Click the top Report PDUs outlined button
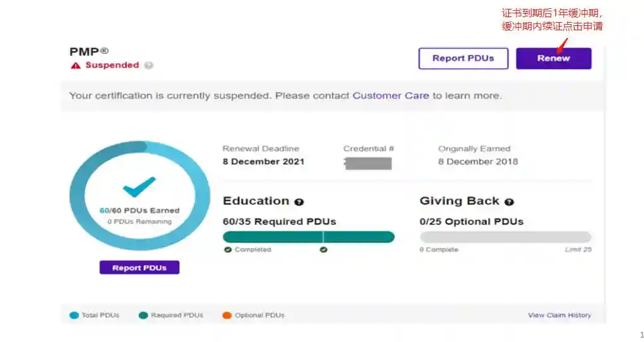 click(463, 58)
